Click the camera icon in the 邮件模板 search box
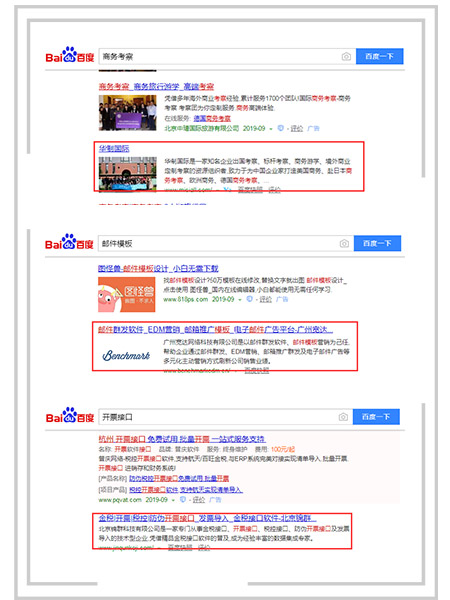 [x=344, y=243]
